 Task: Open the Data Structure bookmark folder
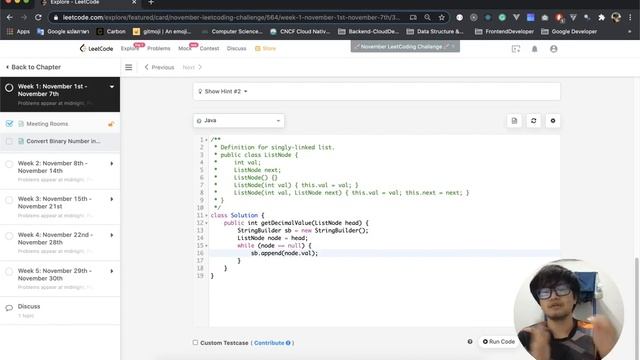tap(435, 31)
